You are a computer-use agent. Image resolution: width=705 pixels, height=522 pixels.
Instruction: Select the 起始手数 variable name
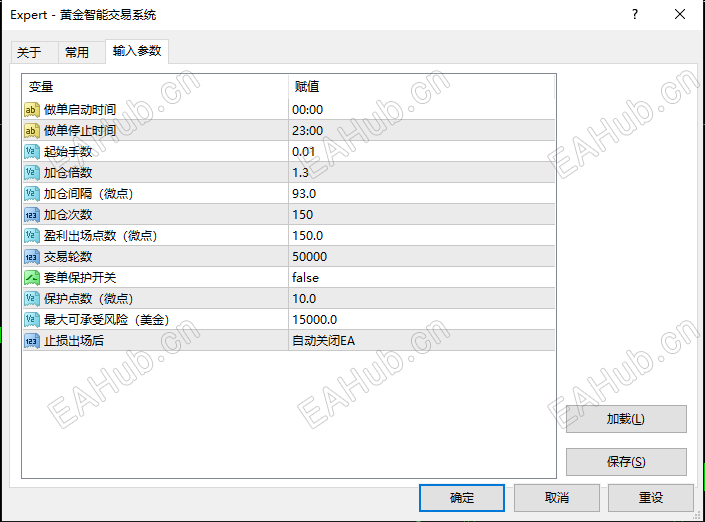(x=68, y=152)
